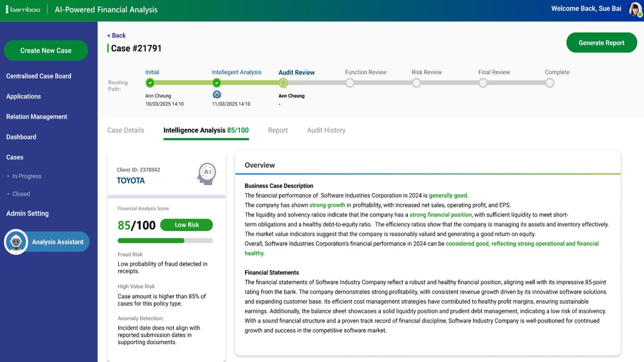
Task: Open the Audit History tab
Action: pyautogui.click(x=326, y=130)
